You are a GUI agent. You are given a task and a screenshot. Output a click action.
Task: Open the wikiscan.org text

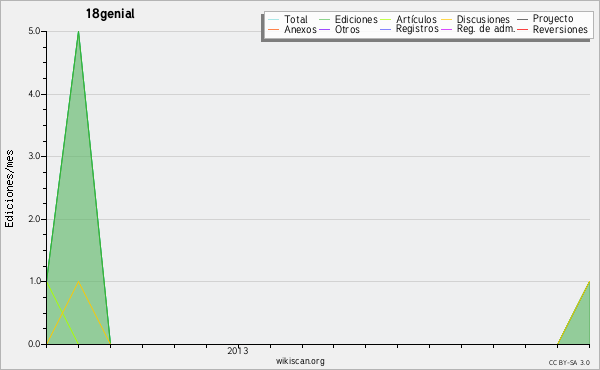(300, 361)
